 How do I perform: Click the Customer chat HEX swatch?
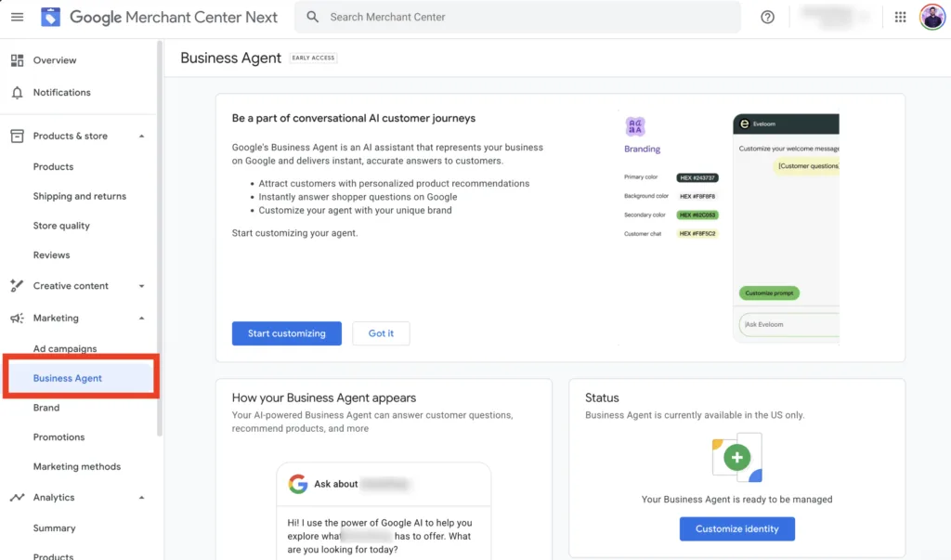(x=697, y=234)
